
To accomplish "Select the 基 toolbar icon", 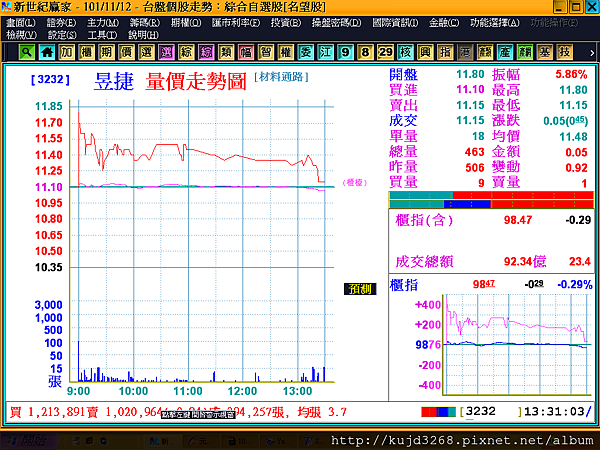I will click(545, 52).
